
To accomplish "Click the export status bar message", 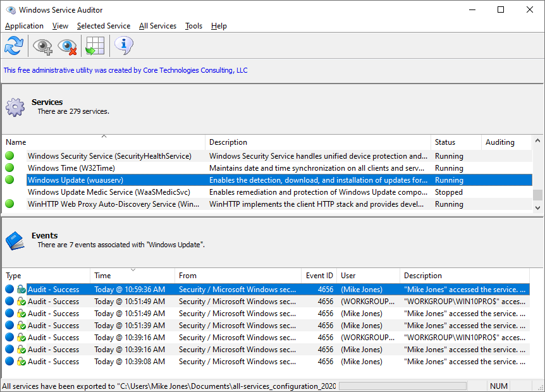I will coord(169,386).
